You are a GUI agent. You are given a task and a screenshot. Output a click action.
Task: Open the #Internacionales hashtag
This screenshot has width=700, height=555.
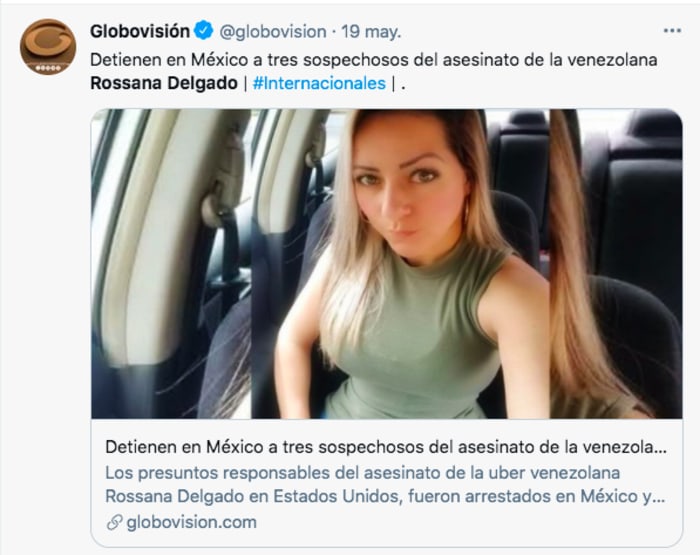click(x=319, y=83)
